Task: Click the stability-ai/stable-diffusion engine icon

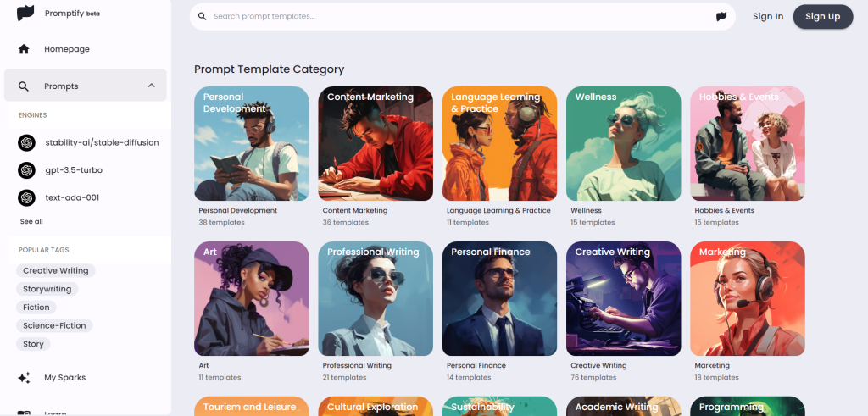Action: tap(26, 142)
